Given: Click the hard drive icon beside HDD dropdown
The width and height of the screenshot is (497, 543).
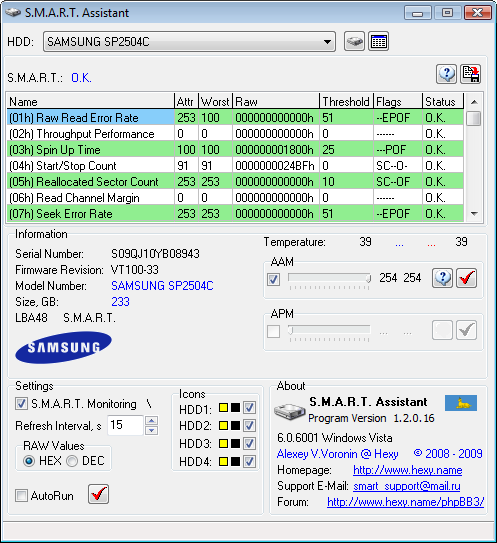Looking at the screenshot, I should (354, 42).
